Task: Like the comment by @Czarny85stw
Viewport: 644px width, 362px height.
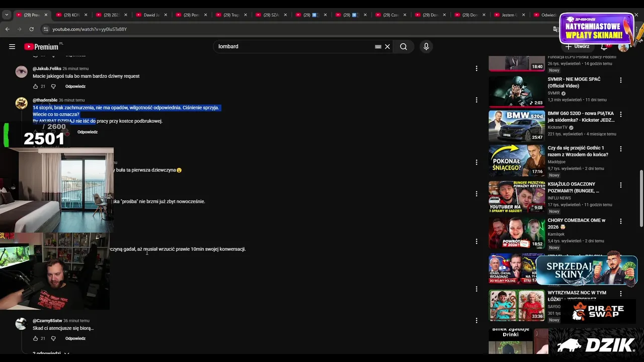Action: pos(36,338)
